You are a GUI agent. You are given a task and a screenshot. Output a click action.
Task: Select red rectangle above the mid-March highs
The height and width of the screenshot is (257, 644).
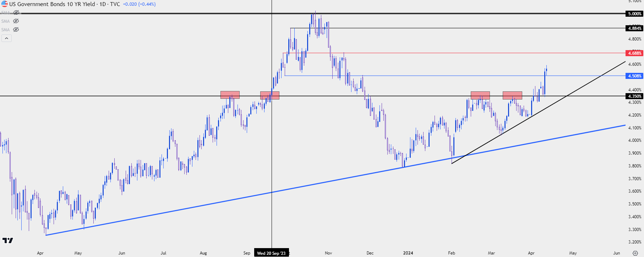(x=512, y=95)
